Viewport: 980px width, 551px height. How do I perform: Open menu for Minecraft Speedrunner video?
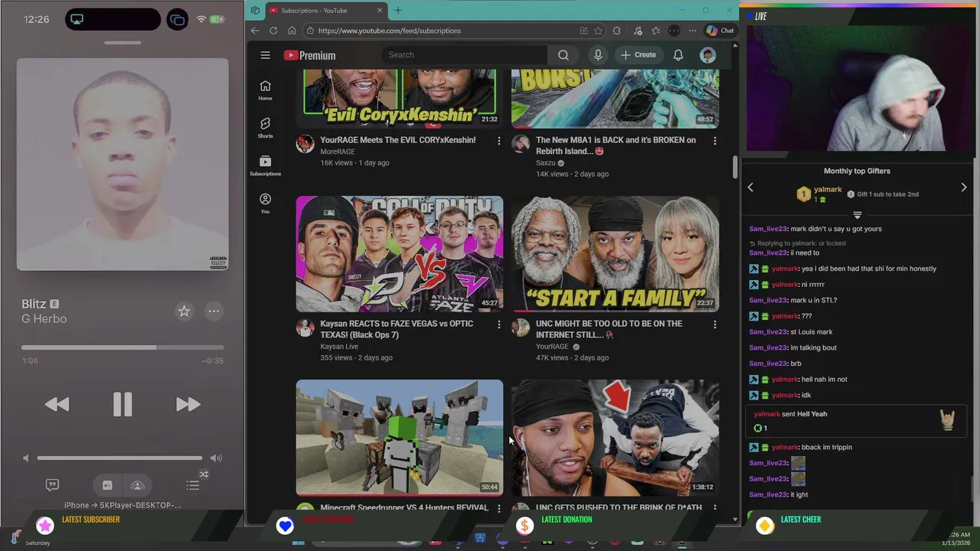[499, 508]
